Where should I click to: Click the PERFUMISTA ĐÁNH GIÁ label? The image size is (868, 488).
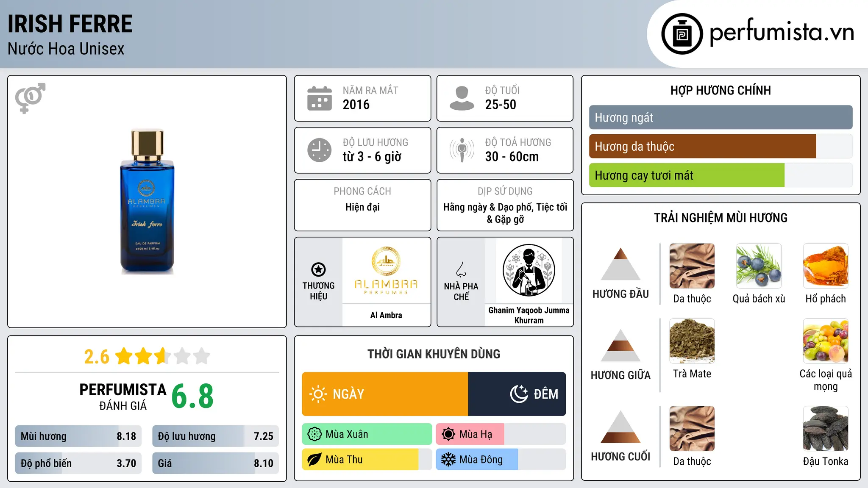click(x=123, y=396)
